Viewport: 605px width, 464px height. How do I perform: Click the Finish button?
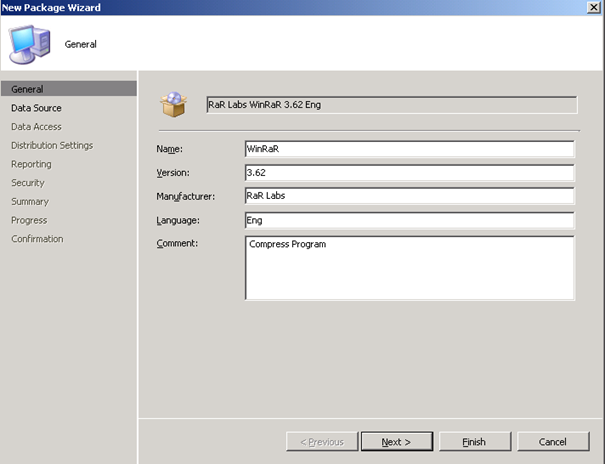(x=475, y=442)
